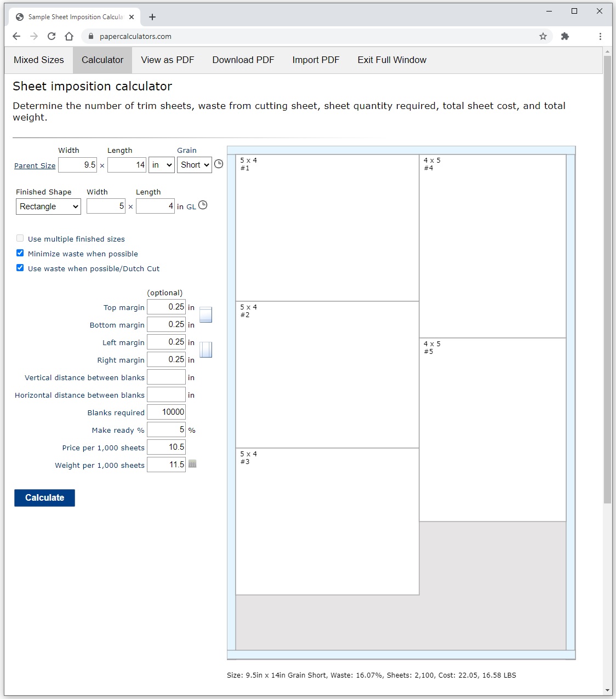The width and height of the screenshot is (616, 699).
Task: Open browser extensions puzzle icon
Action: [565, 36]
